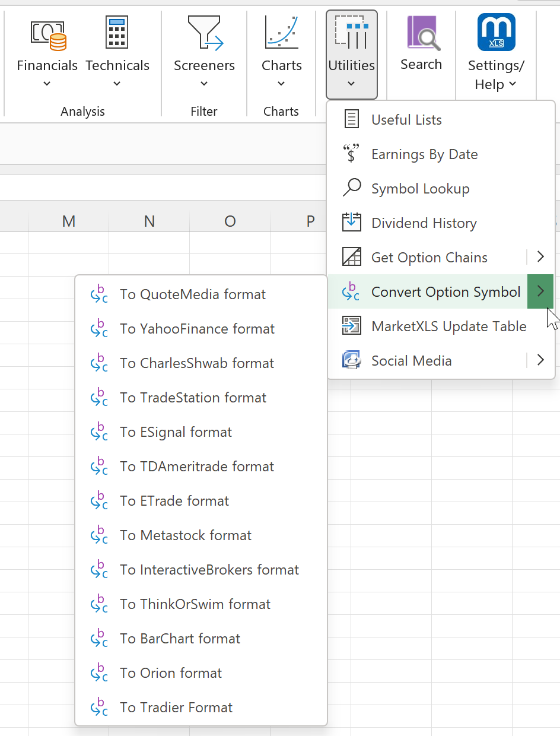560x736 pixels.
Task: Click the Get Option Chains icon
Action: point(352,257)
